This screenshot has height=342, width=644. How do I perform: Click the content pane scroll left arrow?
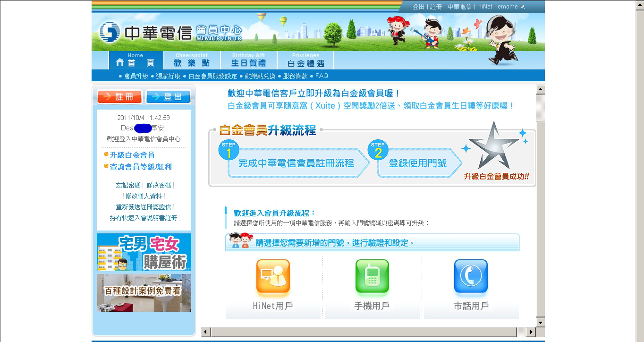pyautogui.click(x=205, y=332)
